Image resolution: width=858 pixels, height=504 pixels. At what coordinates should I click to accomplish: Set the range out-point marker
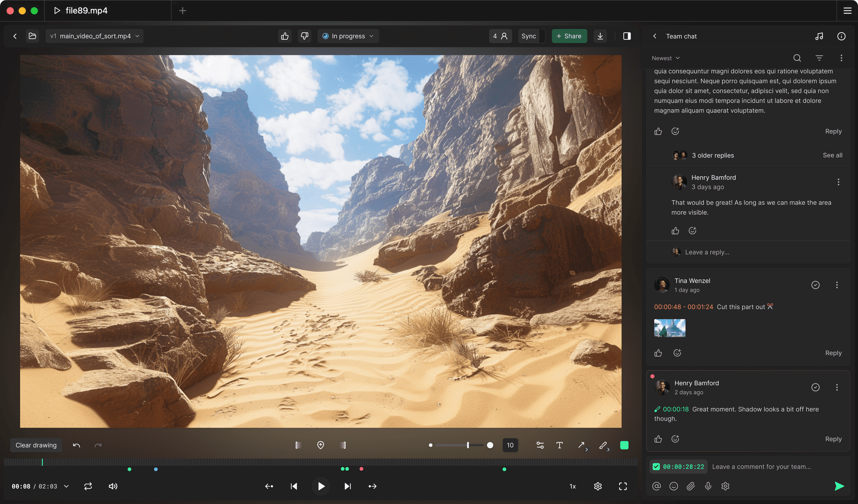point(343,445)
